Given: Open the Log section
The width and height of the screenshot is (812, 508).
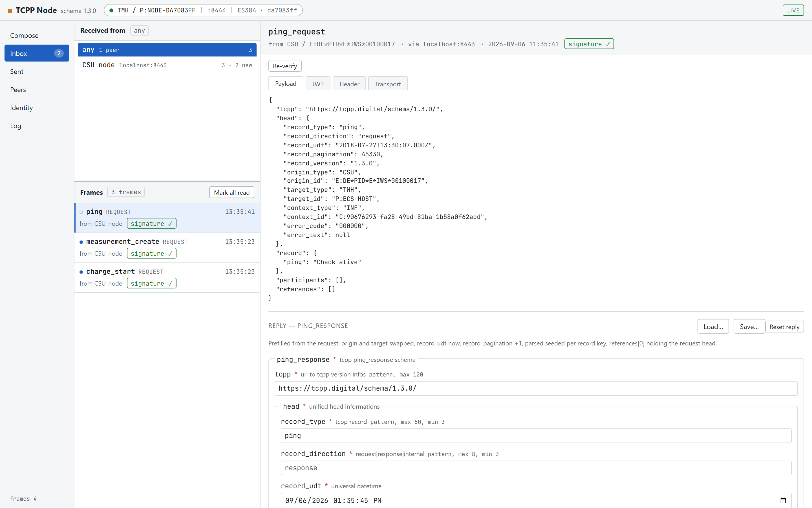Looking at the screenshot, I should (x=37, y=126).
